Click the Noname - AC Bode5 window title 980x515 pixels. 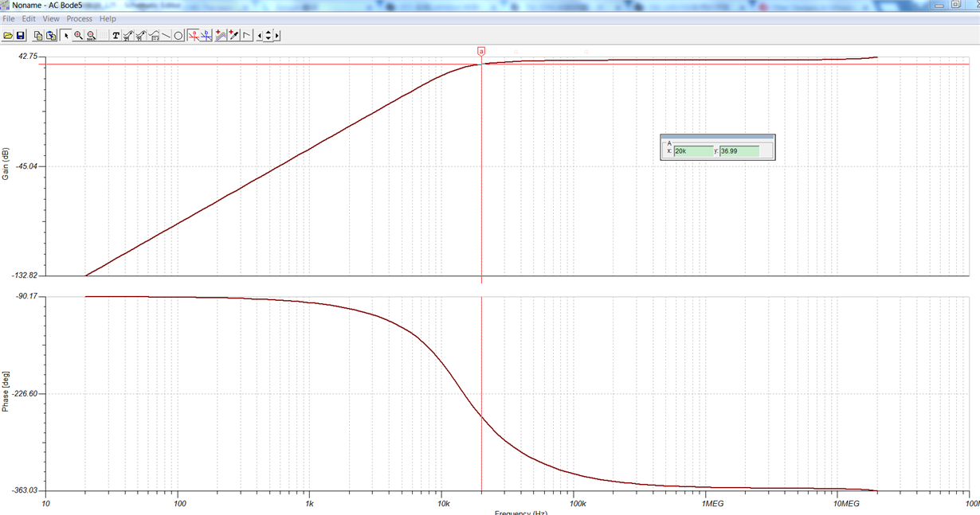pos(47,5)
